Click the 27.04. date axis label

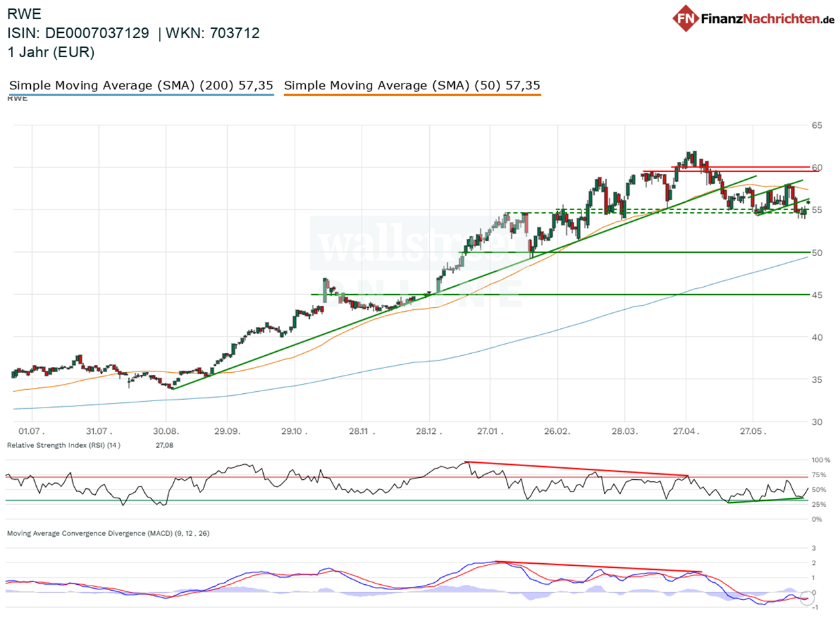pyautogui.click(x=686, y=433)
